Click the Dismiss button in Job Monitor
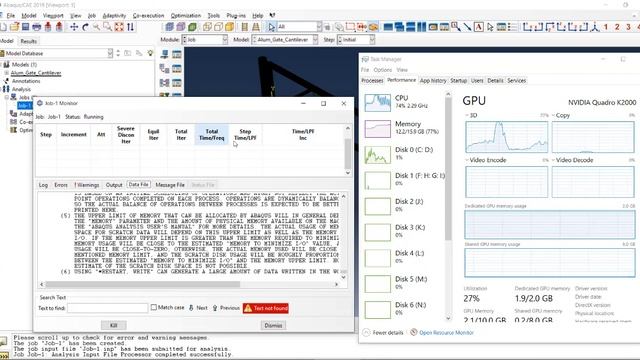The height and width of the screenshot is (360, 640). point(273,325)
